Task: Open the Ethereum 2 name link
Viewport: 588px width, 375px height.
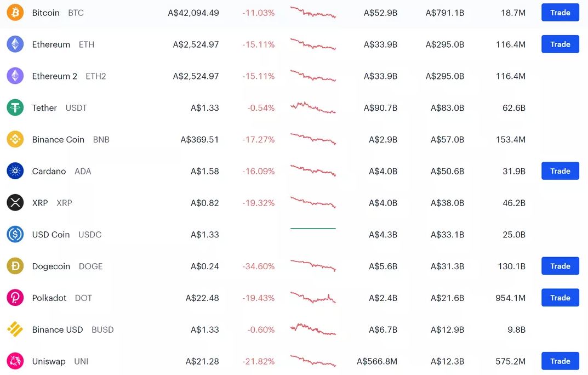Action: tap(55, 76)
